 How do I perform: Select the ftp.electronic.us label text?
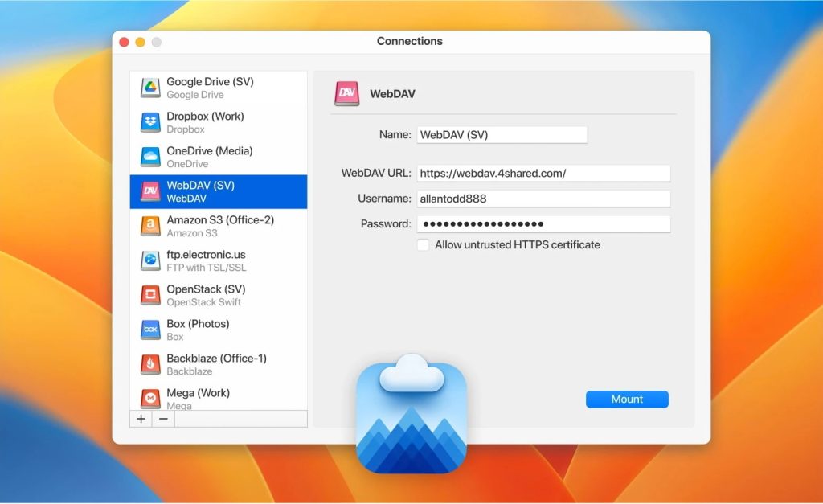206,255
